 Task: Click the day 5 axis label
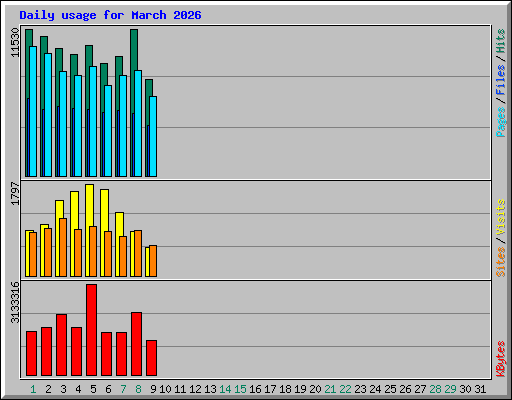tap(93, 389)
